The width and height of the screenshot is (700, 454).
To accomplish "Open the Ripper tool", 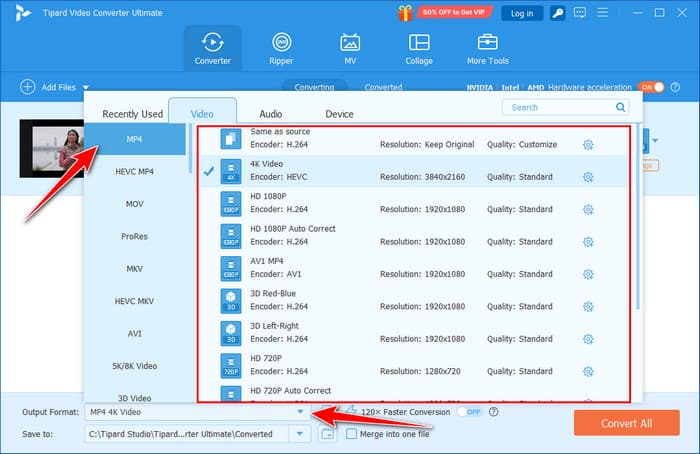I will coord(281,49).
